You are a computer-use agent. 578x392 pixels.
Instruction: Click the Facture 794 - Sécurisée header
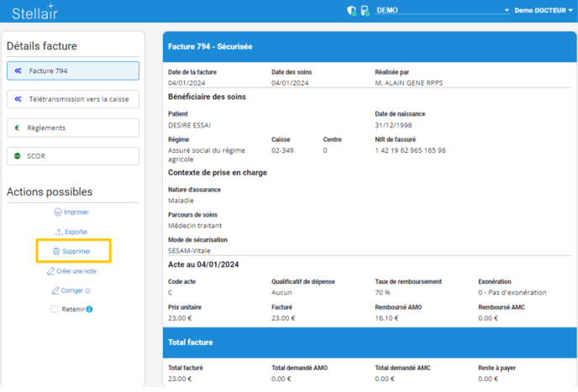[210, 47]
